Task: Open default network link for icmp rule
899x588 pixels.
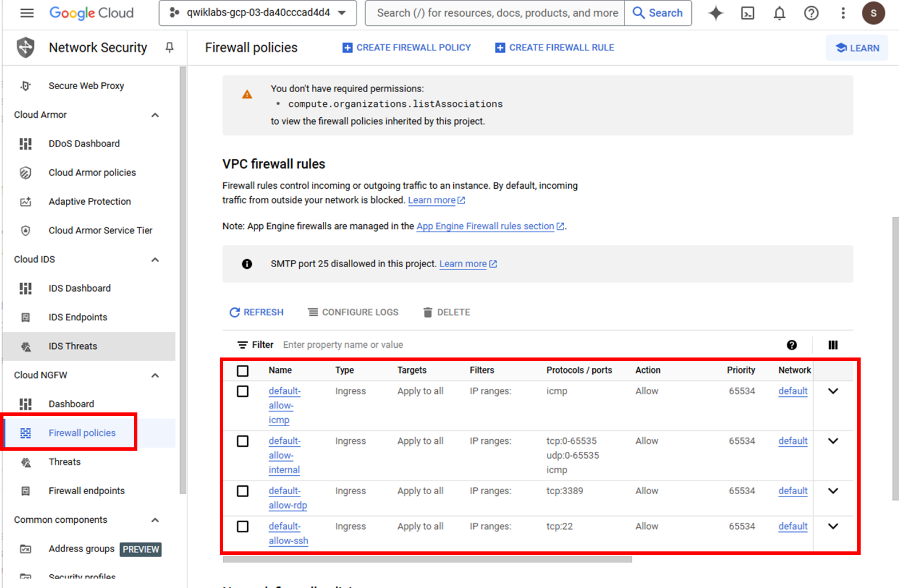Action: (x=793, y=391)
